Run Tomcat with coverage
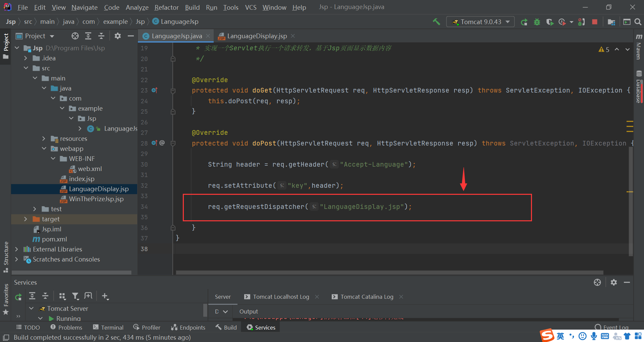Screen dimensions: 644x342 550,22
